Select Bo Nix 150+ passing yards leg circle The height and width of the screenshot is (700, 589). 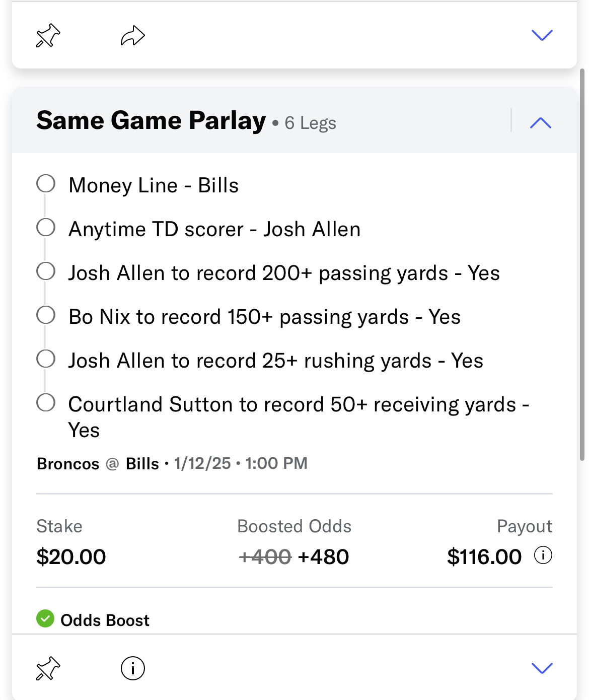tap(46, 315)
